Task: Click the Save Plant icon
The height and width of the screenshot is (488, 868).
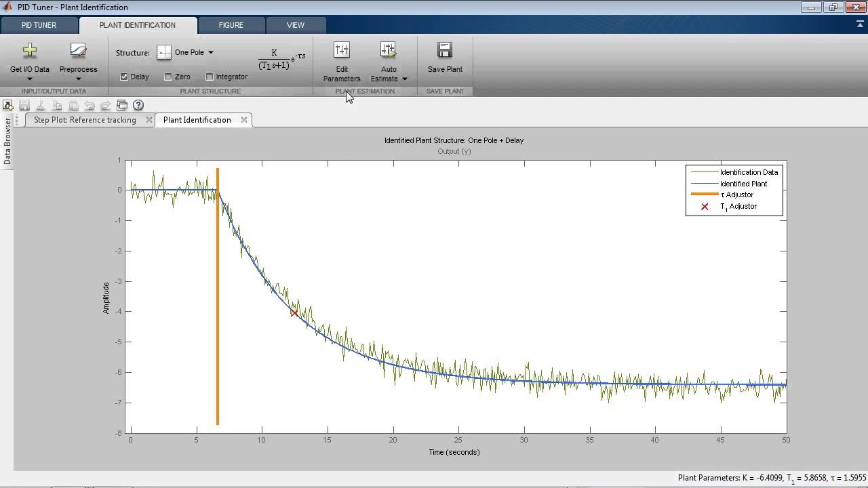Action: click(x=445, y=50)
